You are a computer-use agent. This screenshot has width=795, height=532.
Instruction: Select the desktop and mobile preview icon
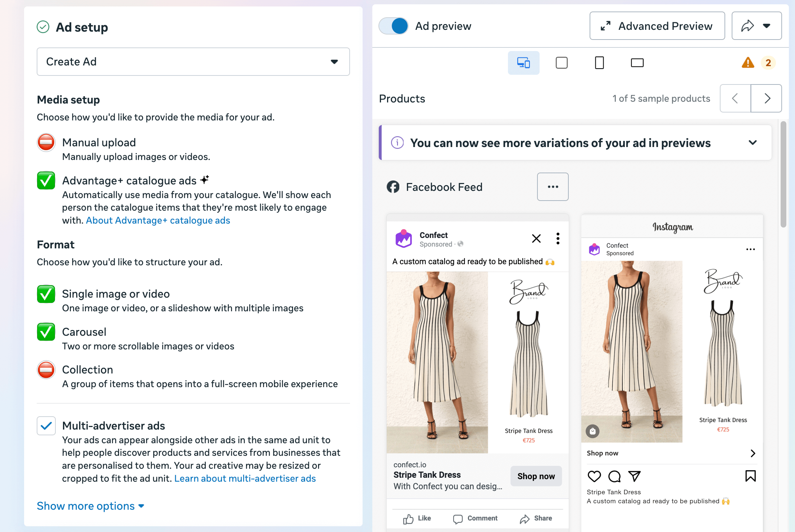523,63
